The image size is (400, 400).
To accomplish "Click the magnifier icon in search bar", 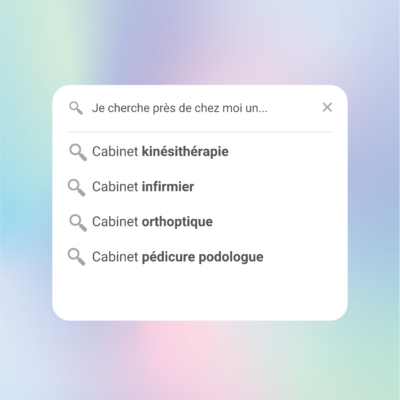I will 76,108.
